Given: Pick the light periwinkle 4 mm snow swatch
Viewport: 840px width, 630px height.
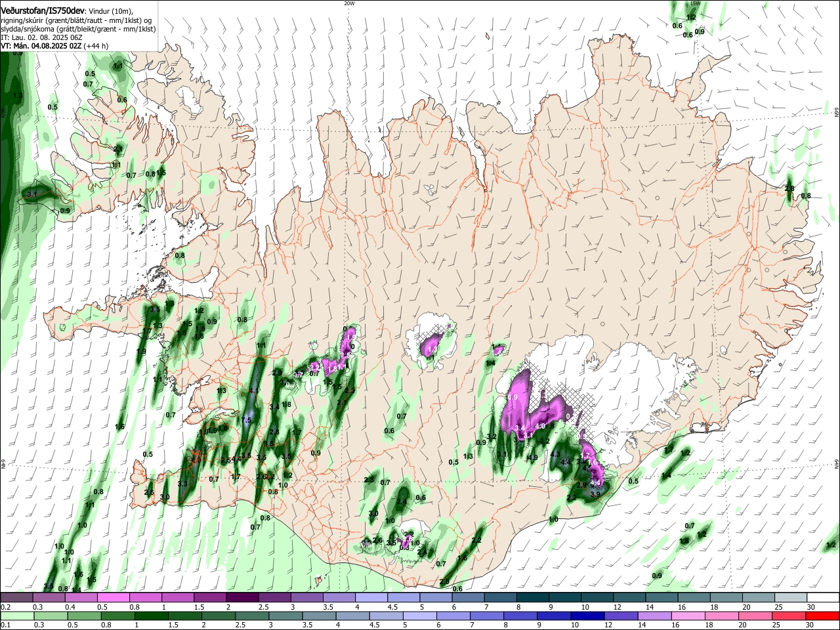Looking at the screenshot, I should point(371,598).
